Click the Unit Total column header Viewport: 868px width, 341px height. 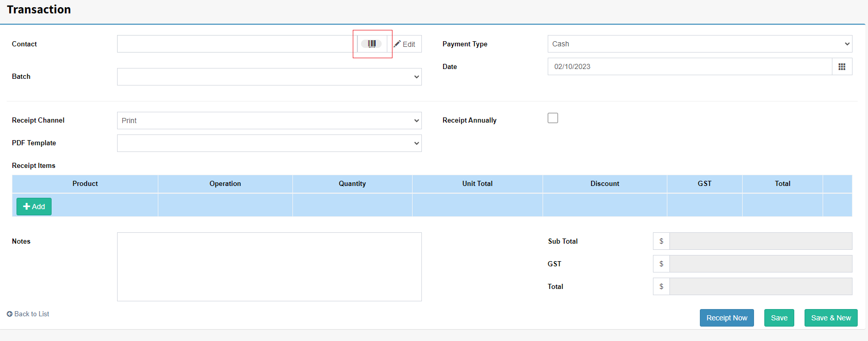point(478,183)
